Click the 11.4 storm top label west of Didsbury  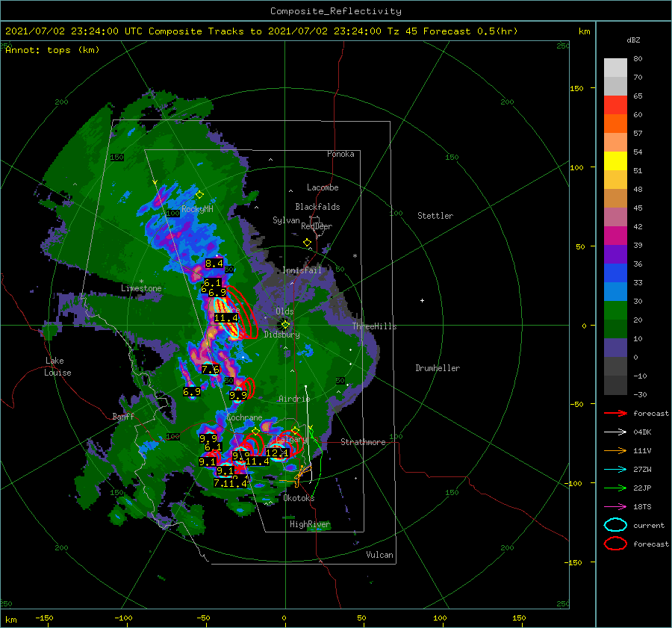pos(226,317)
